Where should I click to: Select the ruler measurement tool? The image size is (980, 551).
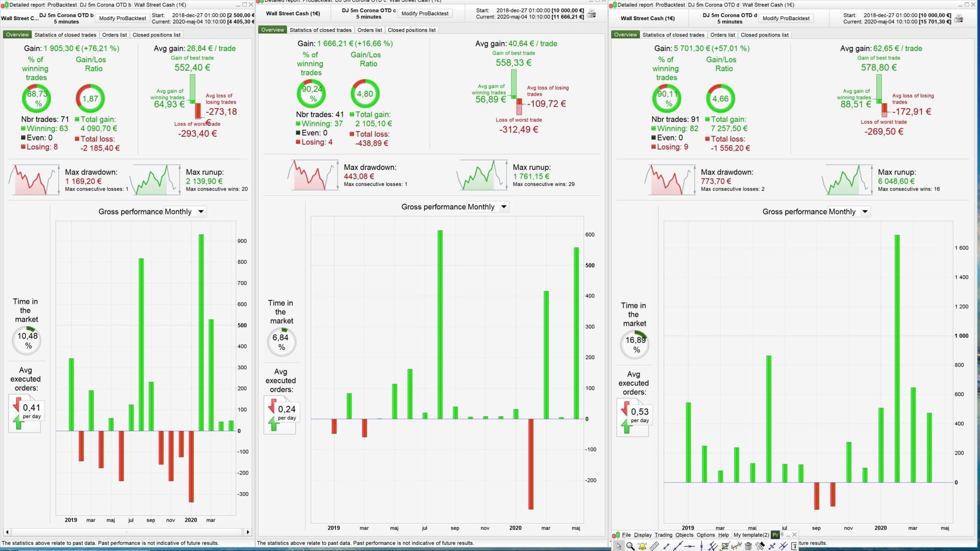tap(654, 546)
